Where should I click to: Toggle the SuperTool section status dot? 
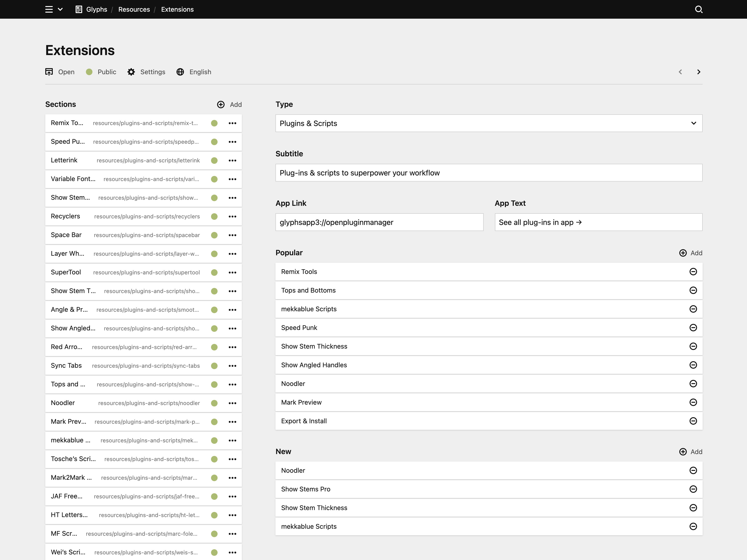(x=214, y=272)
